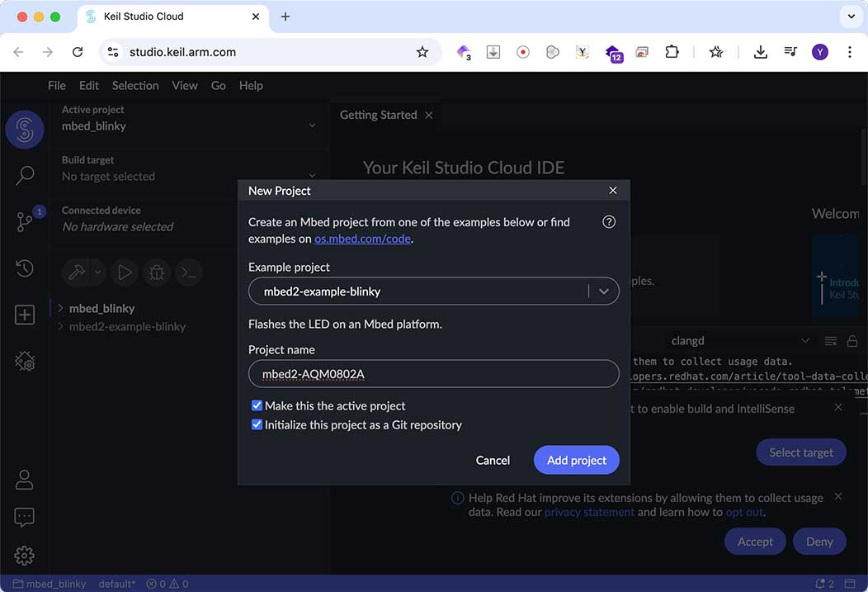The height and width of the screenshot is (592, 868).
Task: Open the account profile icon in sidebar
Action: (x=25, y=480)
